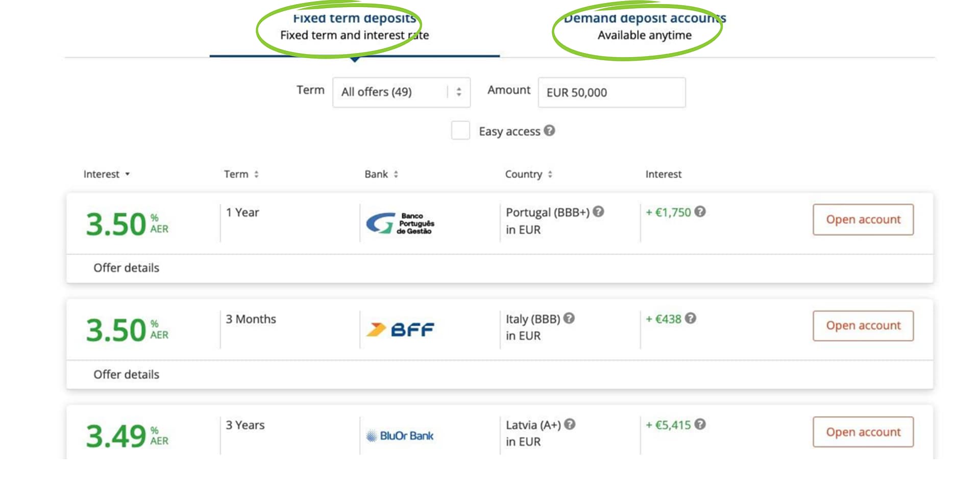Image resolution: width=980 pixels, height=490 pixels.
Task: Expand Offer details for the BFF deposit
Action: point(126,374)
